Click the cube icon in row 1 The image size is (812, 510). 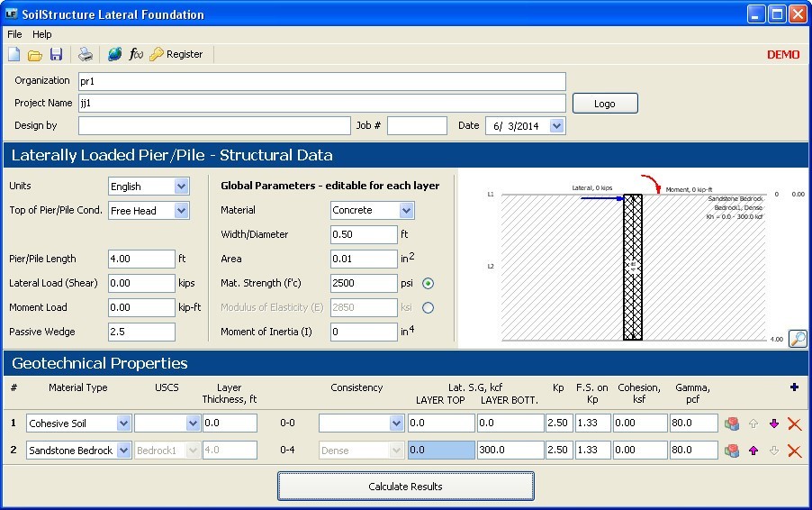pos(732,423)
